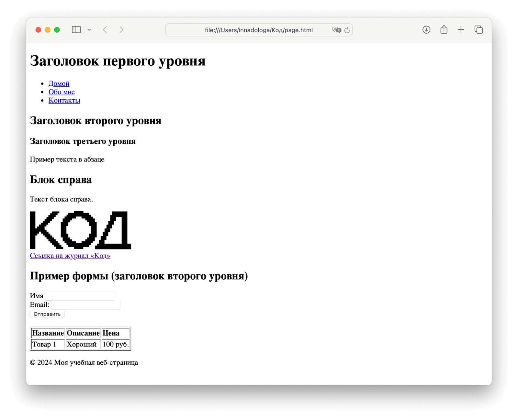Click the address bar with page.html URL
The image size is (518, 420).
259,30
